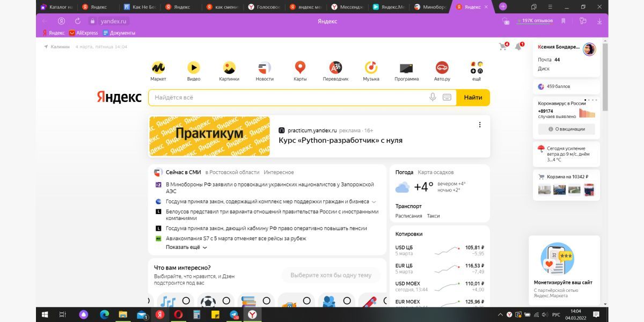Viewport: 644px width, 322px height.
Task: Switch to the Мессенджер browser tab
Action: [x=348, y=6]
